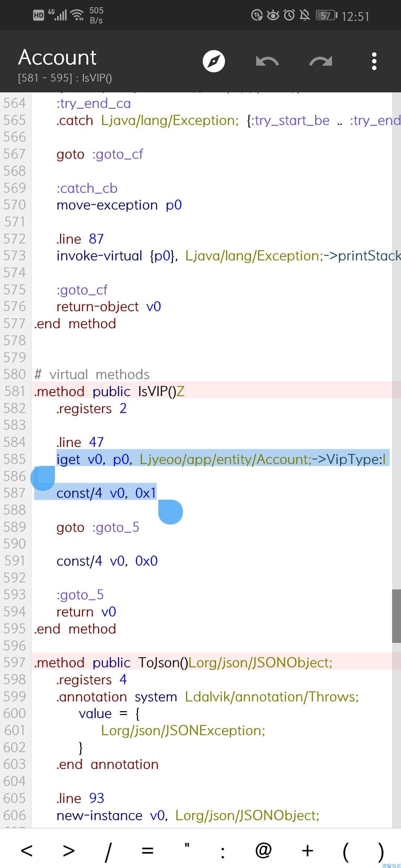Click 'value = {' line
This screenshot has width=401, height=868.
109,714
